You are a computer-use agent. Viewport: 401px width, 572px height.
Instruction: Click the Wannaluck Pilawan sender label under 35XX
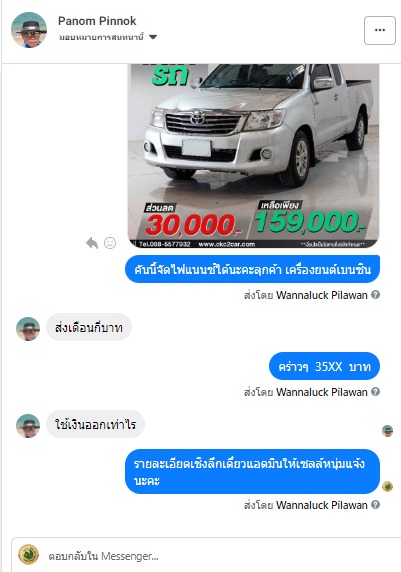tap(321, 392)
